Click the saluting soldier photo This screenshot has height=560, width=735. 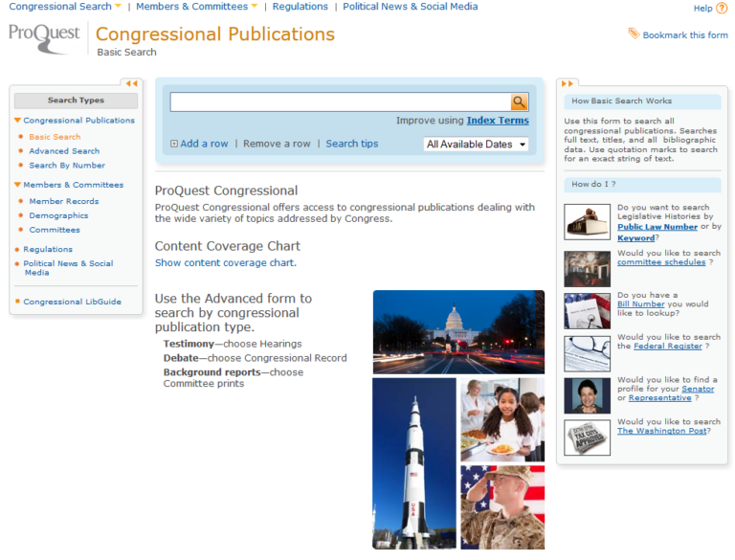tap(502, 507)
